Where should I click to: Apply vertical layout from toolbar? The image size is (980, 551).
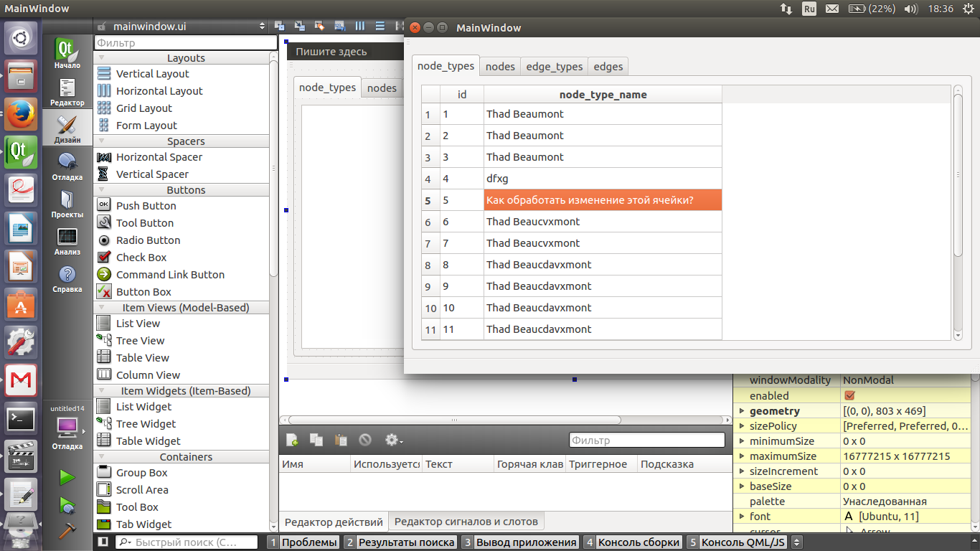pyautogui.click(x=380, y=26)
